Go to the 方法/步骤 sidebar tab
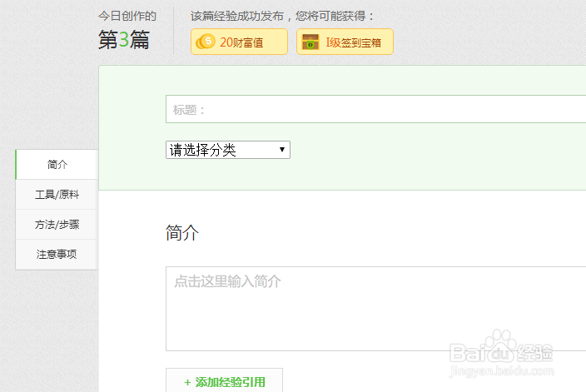Image resolution: width=586 pixels, height=392 pixels. [x=57, y=224]
